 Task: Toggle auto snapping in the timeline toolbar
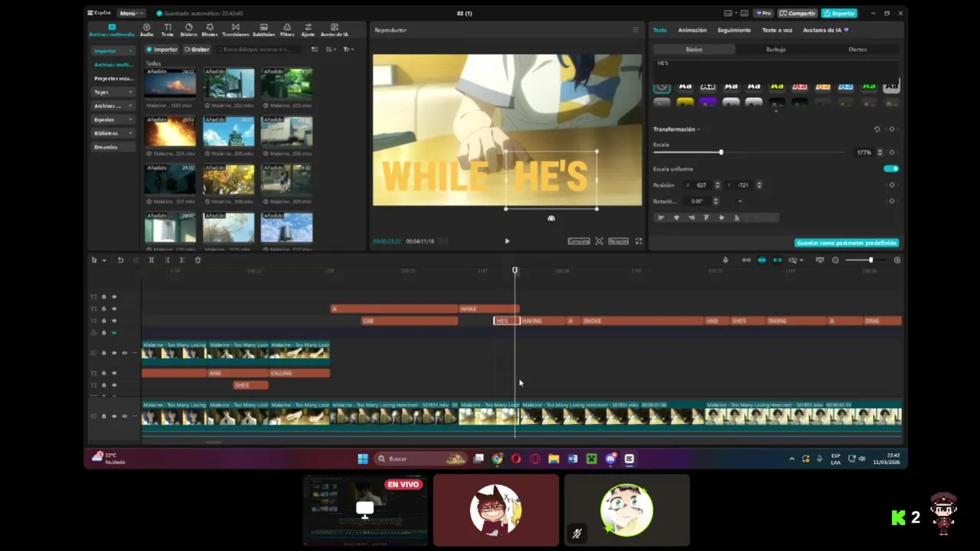point(762,260)
